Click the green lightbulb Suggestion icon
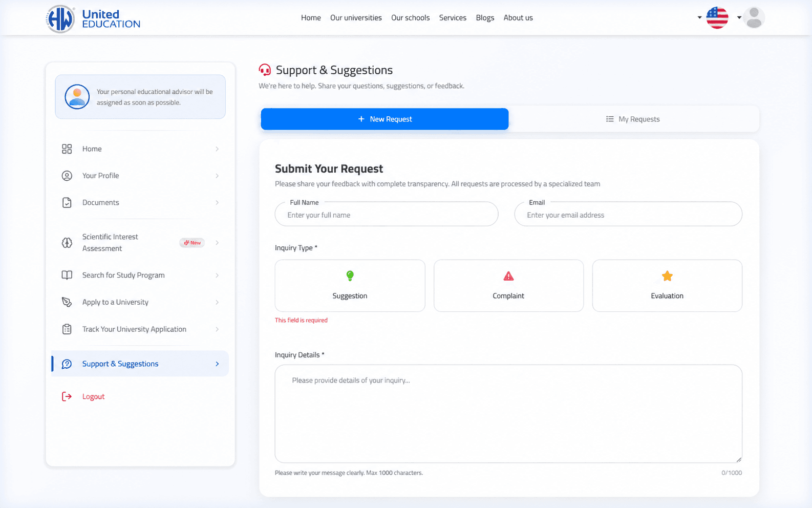 (x=350, y=276)
